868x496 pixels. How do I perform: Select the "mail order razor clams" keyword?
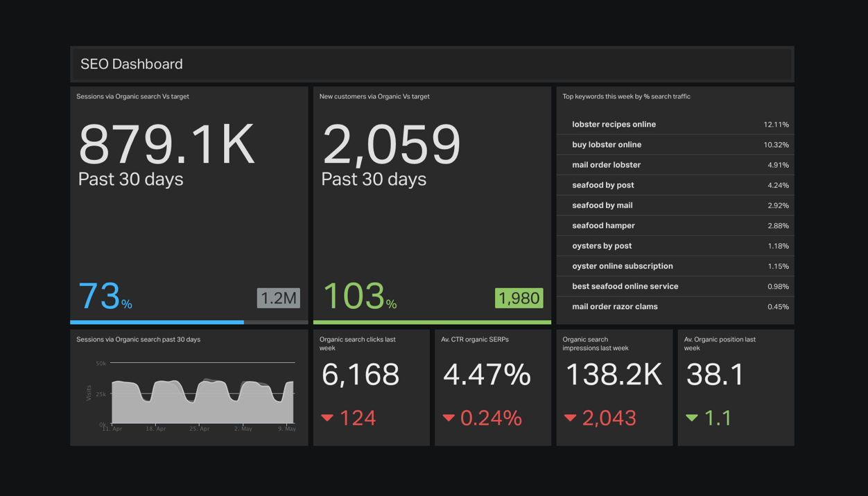[615, 306]
